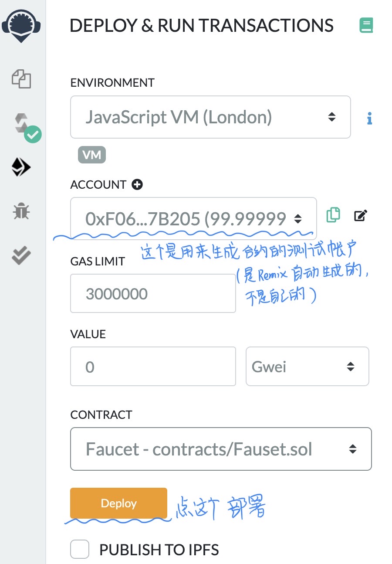Expand the JavaScript VM environment dropdown
The height and width of the screenshot is (564, 392).
[x=210, y=117]
